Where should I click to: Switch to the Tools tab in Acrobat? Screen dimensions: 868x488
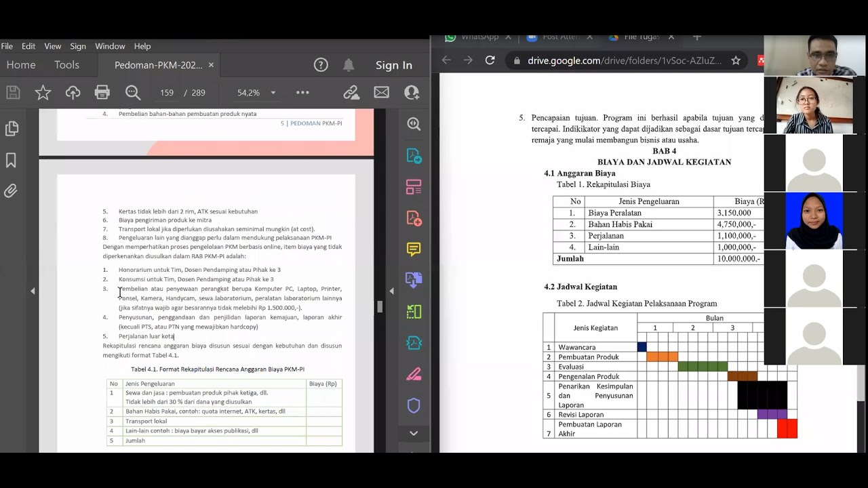[x=67, y=65]
